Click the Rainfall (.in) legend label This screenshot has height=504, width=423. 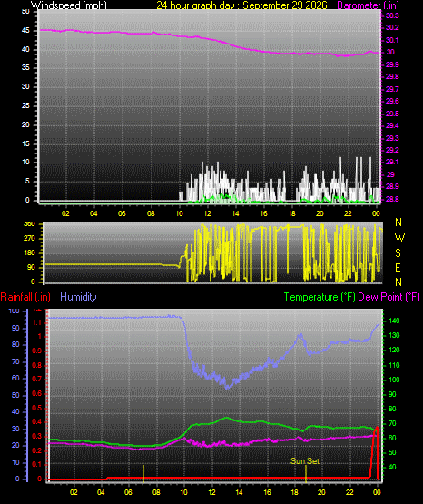pyautogui.click(x=25, y=297)
